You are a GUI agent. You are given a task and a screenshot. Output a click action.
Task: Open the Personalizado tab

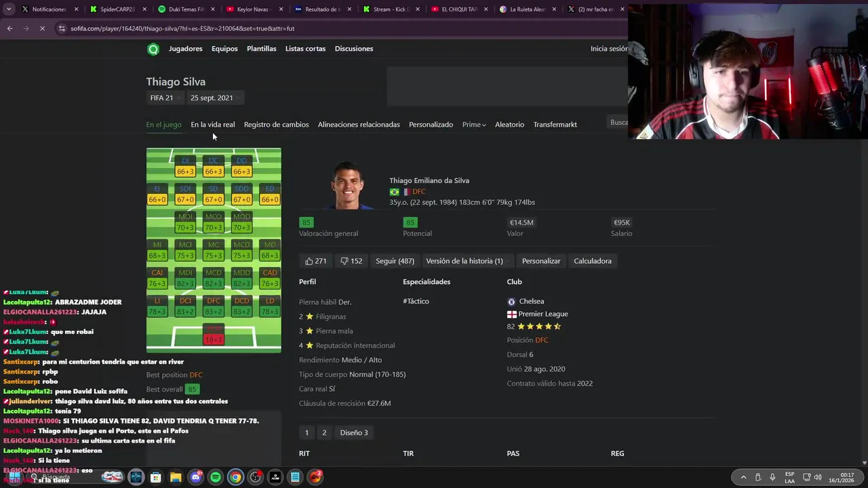pos(431,125)
